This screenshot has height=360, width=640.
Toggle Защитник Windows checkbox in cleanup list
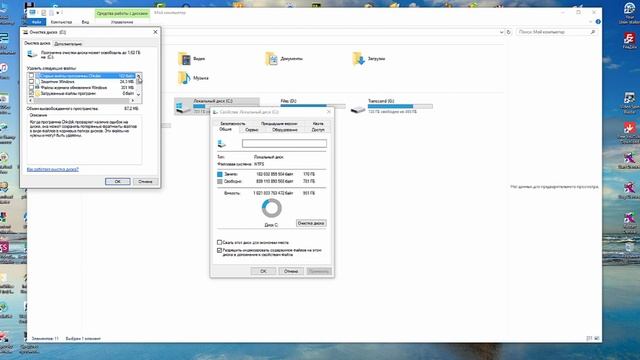(31, 82)
